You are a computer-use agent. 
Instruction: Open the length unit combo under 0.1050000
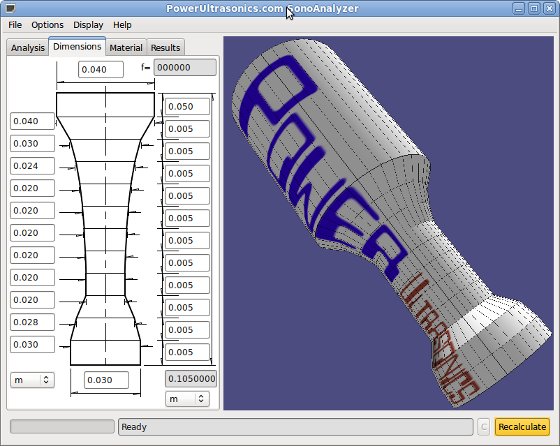click(187, 399)
